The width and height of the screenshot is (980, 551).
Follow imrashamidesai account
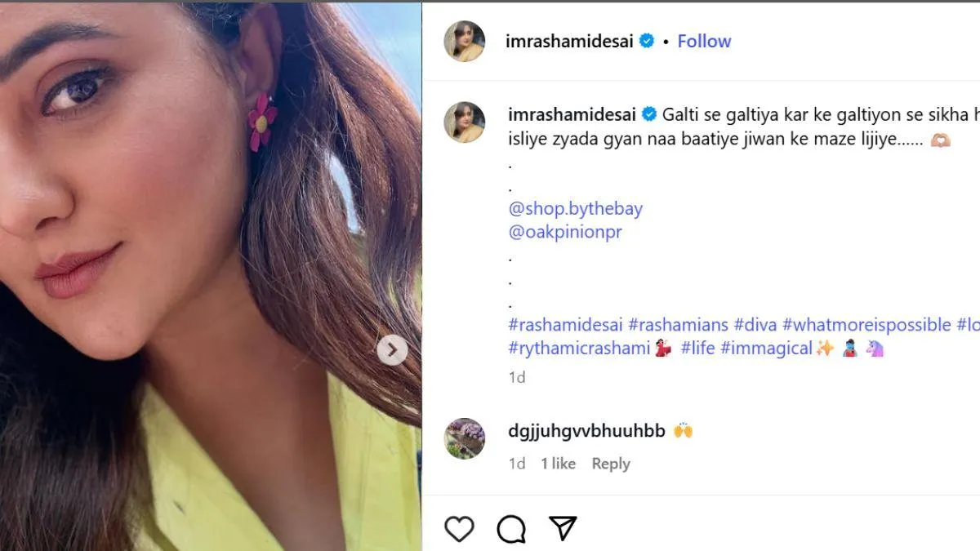[x=704, y=41]
